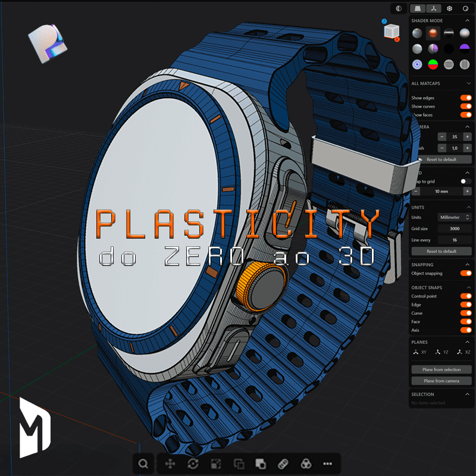
Task: Select the green and red matcap swatch
Action: coord(434,64)
